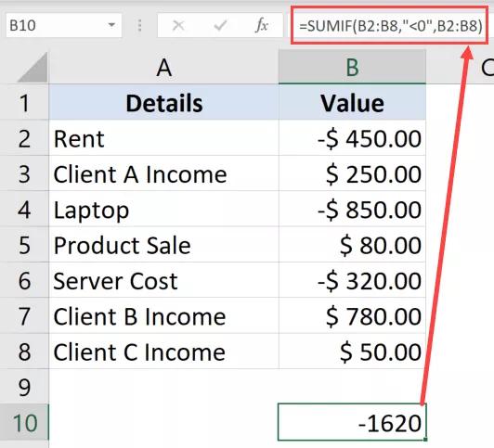Select row 1 header
This screenshot has width=494, height=448.
pyautogui.click(x=24, y=102)
